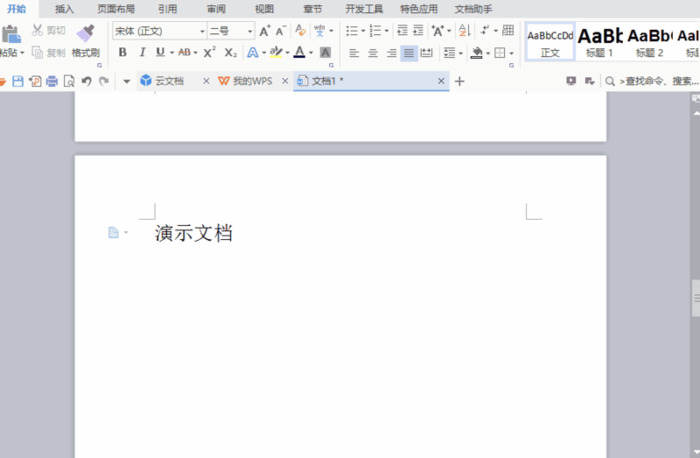Click the grid table icon in ribbon
Viewport: 700px width, 458px height.
click(508, 30)
